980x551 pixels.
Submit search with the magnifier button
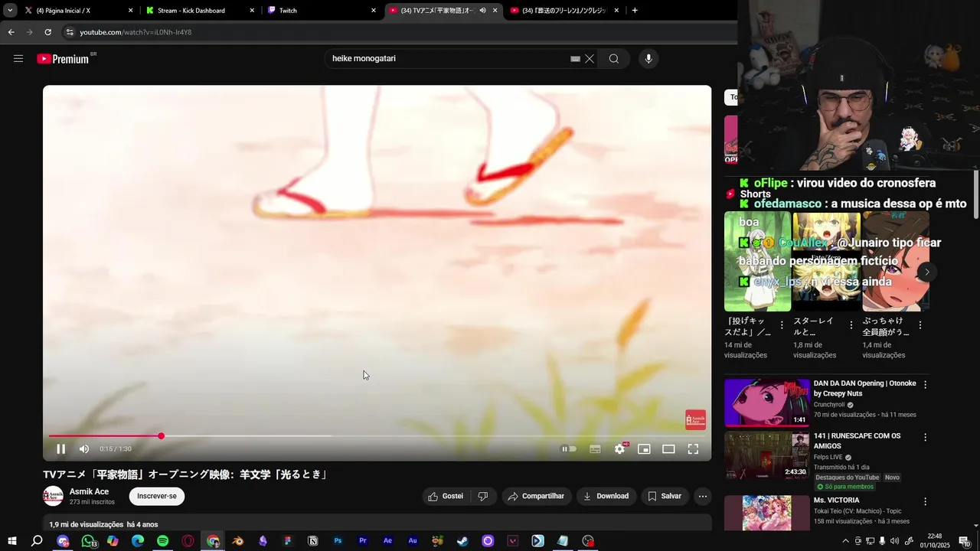[614, 59]
